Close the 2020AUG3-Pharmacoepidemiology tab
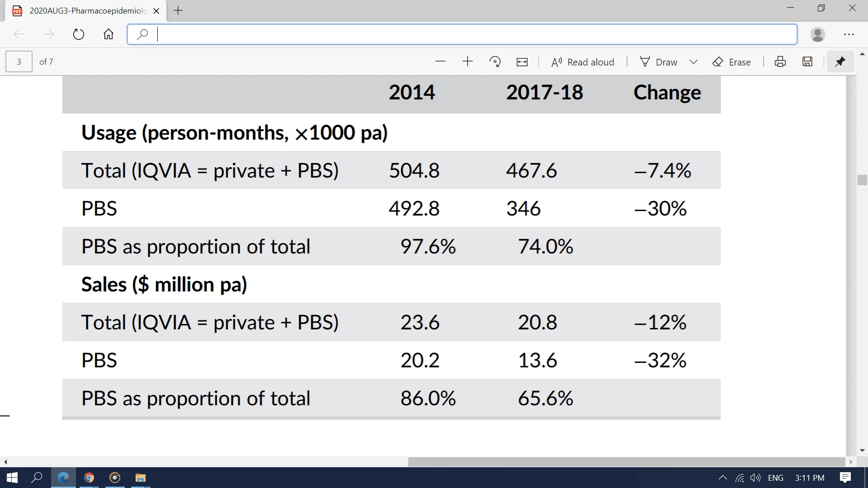Image resolution: width=868 pixels, height=488 pixels. (x=156, y=11)
